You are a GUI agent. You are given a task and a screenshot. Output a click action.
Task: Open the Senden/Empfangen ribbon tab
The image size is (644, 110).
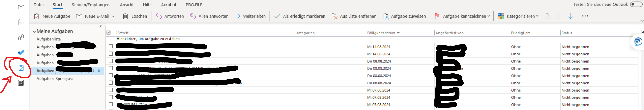91,5
